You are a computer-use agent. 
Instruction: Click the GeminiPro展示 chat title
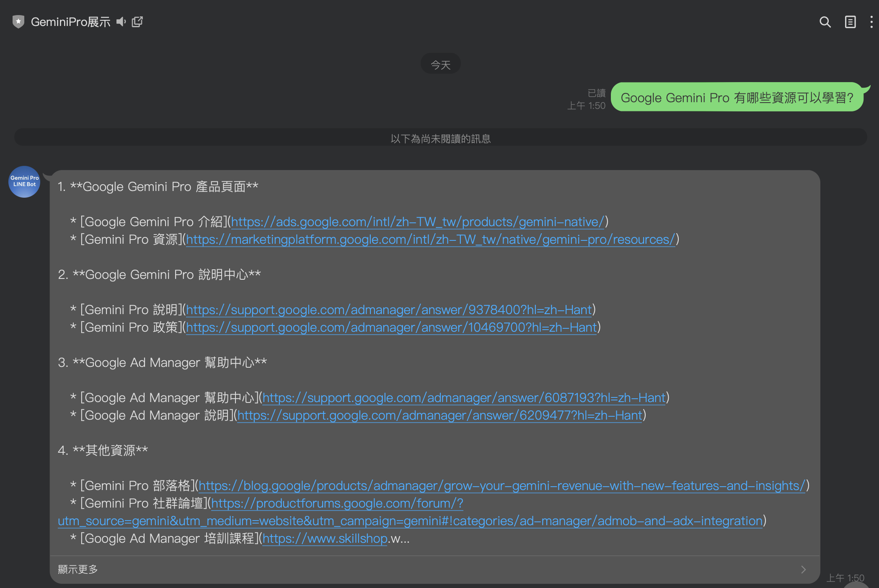point(71,22)
